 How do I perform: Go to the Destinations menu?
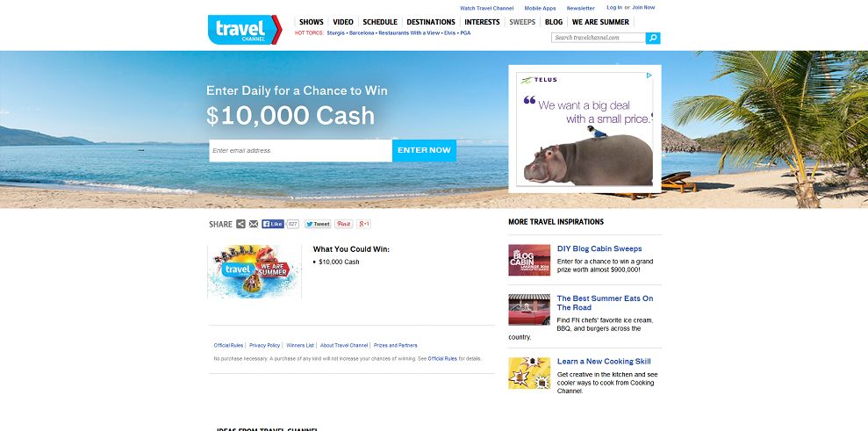coord(431,22)
